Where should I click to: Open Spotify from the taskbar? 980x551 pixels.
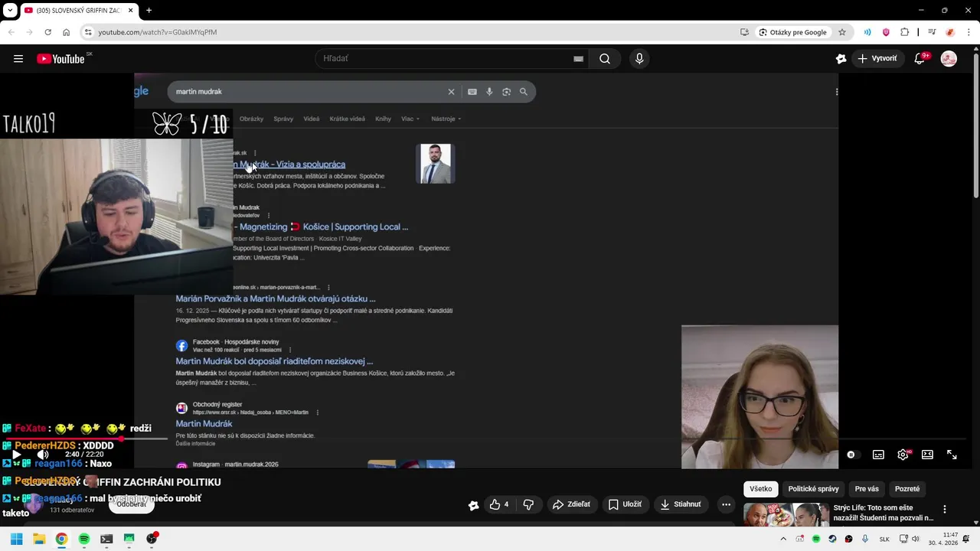[x=84, y=539]
